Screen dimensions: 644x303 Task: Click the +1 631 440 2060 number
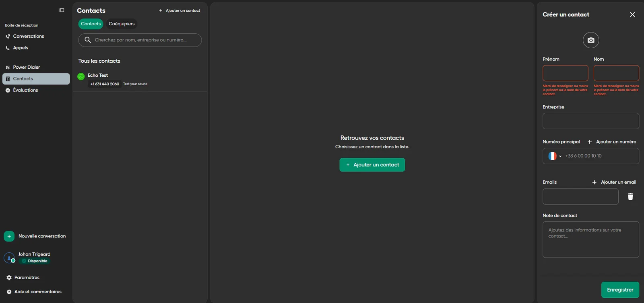105,84
